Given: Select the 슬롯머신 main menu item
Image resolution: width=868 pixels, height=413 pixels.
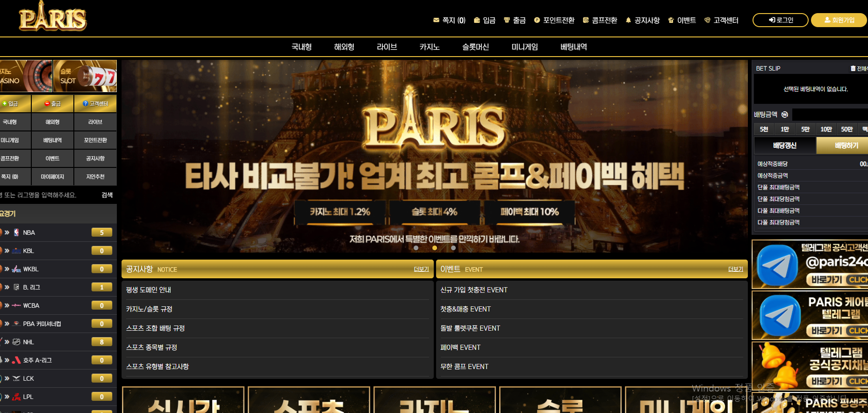Looking at the screenshot, I should [x=475, y=47].
